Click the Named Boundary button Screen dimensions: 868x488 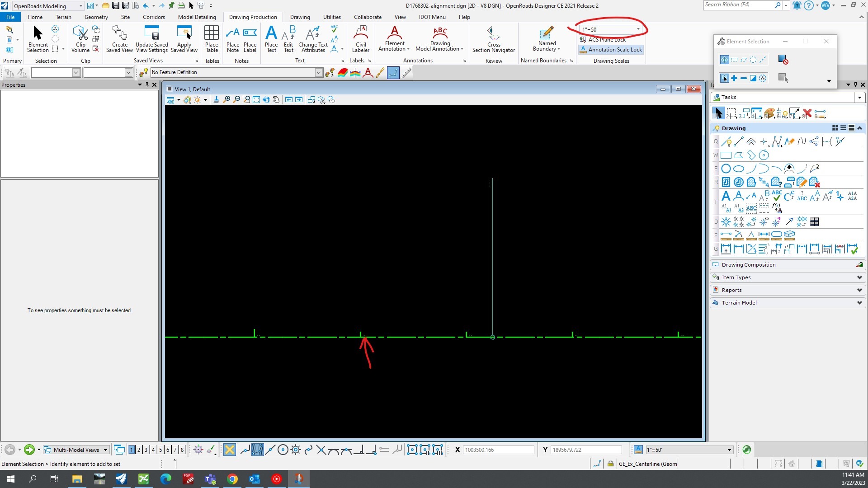click(547, 39)
